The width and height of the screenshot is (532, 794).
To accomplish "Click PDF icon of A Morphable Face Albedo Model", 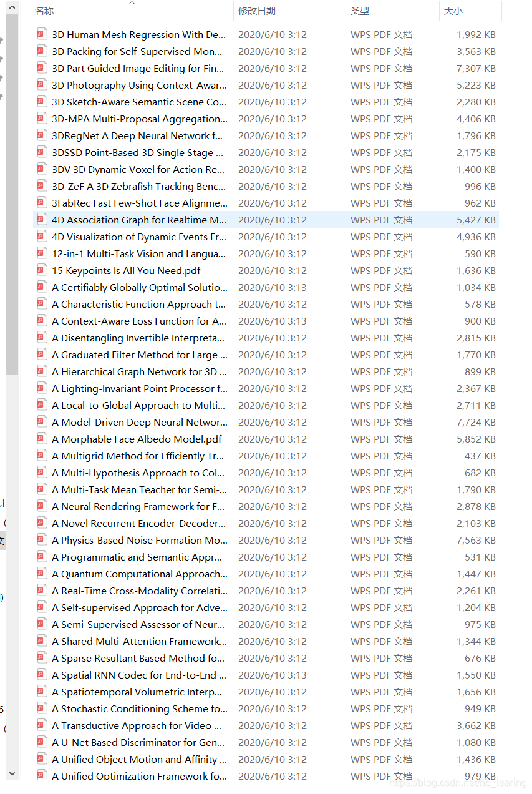I will [x=41, y=439].
